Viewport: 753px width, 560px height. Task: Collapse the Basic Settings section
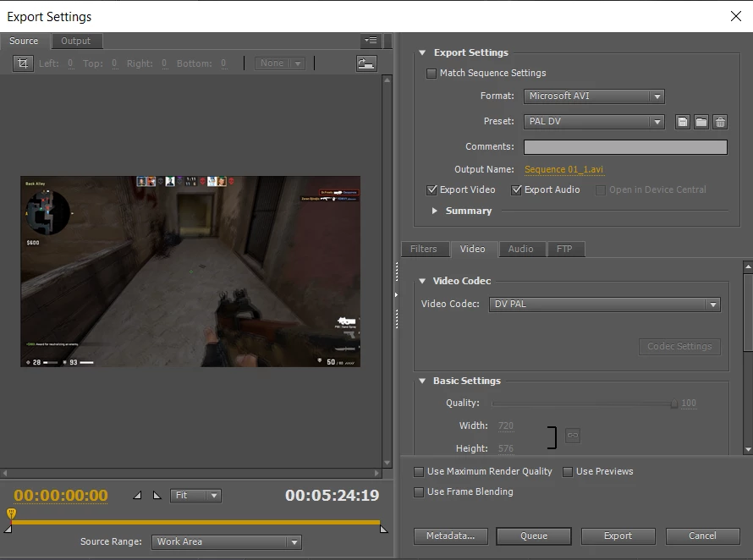click(x=422, y=381)
